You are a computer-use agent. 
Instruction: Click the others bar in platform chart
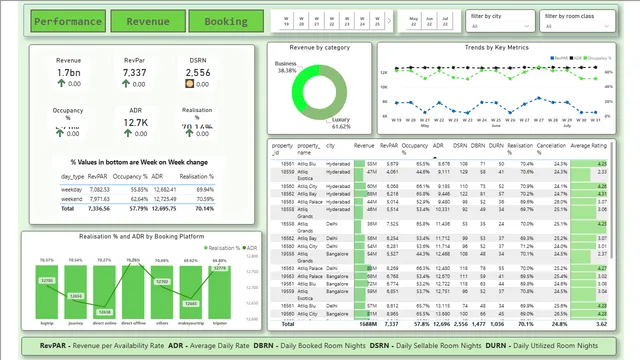click(x=162, y=292)
